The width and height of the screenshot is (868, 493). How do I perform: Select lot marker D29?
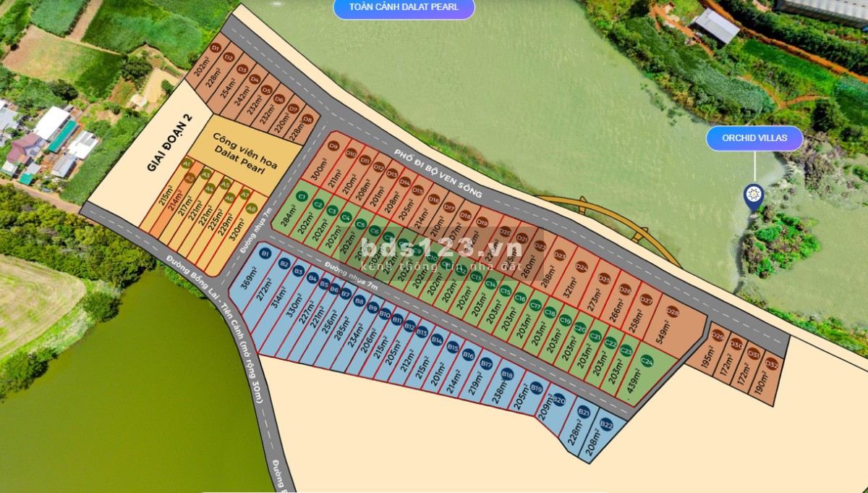point(718,335)
